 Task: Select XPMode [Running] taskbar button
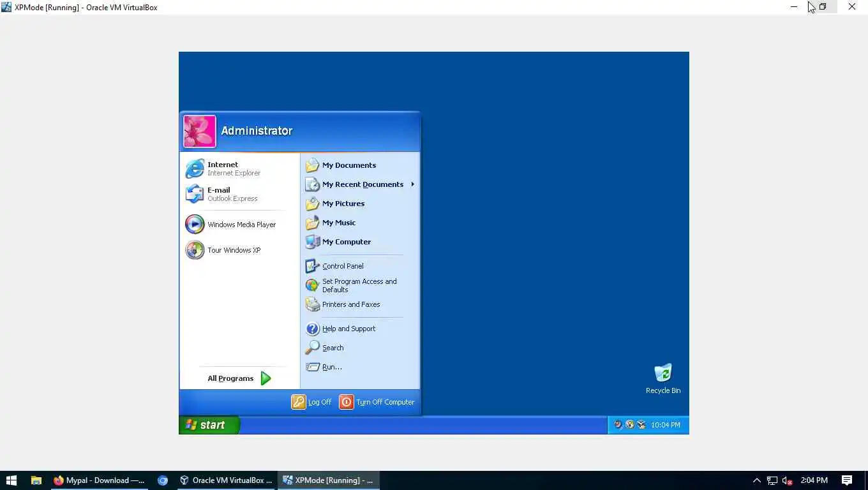coord(328,480)
